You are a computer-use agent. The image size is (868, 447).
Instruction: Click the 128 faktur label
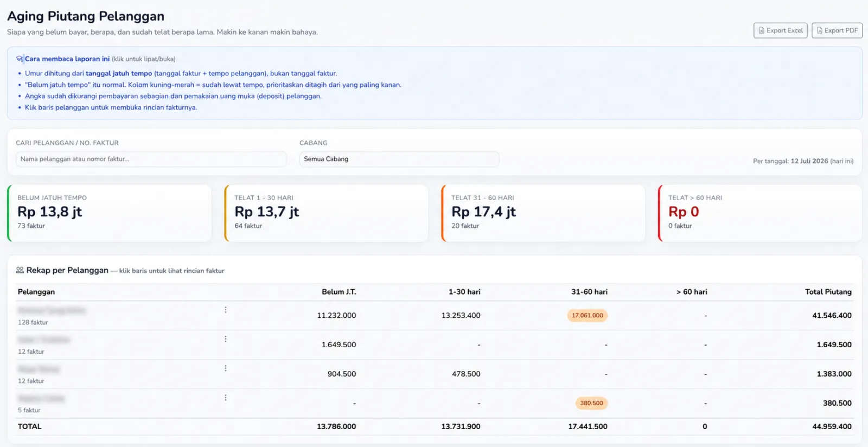tap(33, 322)
